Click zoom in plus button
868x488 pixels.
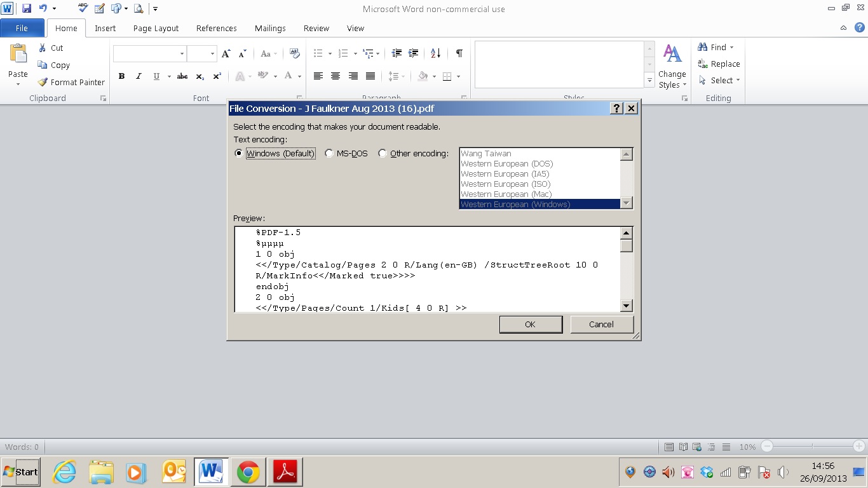tap(858, 447)
